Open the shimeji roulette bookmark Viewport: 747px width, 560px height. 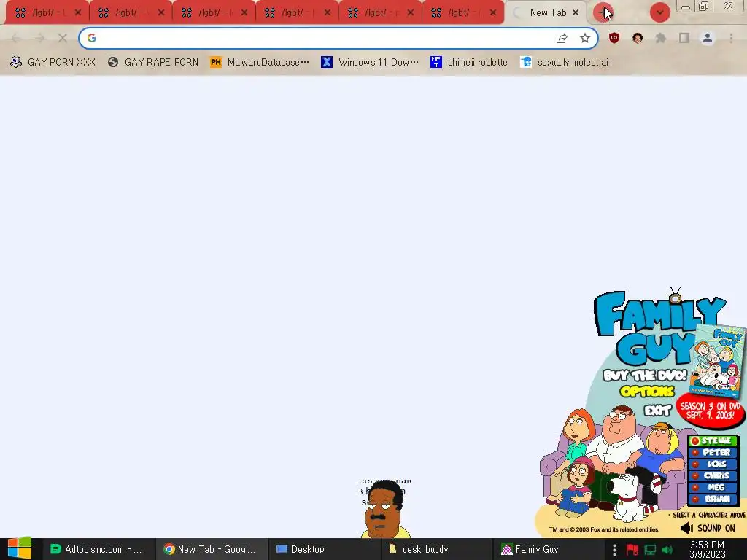click(x=469, y=62)
